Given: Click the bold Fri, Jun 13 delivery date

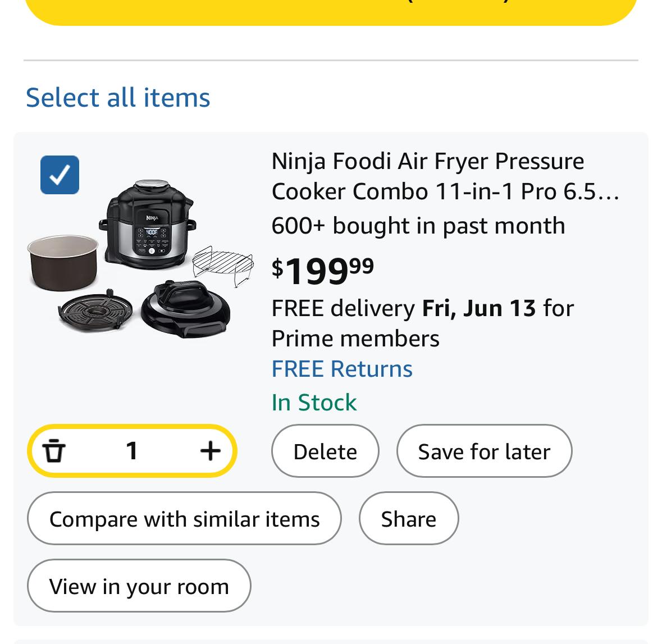Looking at the screenshot, I should point(478,308).
